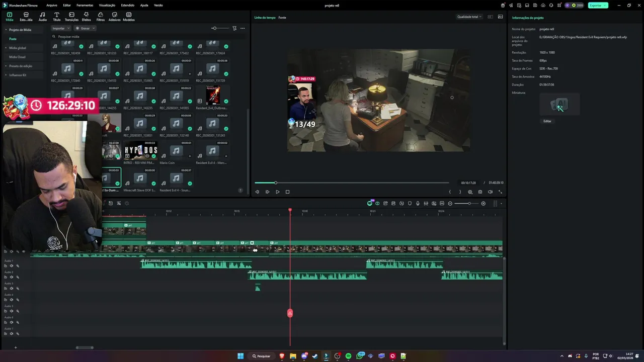This screenshot has width=644, height=362.
Task: Open the Áudio media tab
Action: tap(42, 17)
